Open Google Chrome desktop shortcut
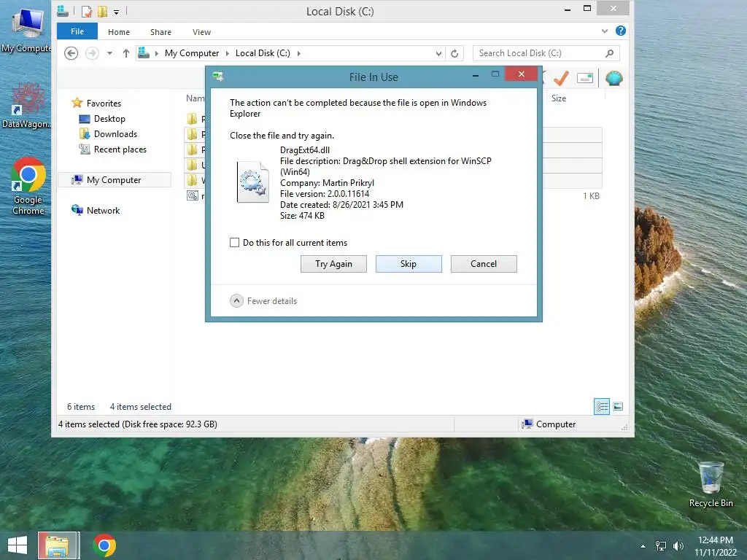Viewport: 747px width, 560px height. click(28, 187)
